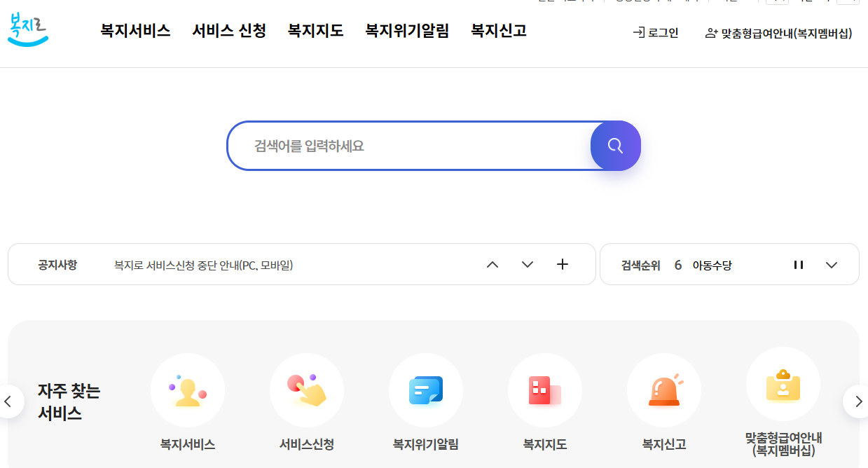Viewport: 868px width, 468px height.
Task: Open the 복지지도 top menu
Action: (315, 31)
